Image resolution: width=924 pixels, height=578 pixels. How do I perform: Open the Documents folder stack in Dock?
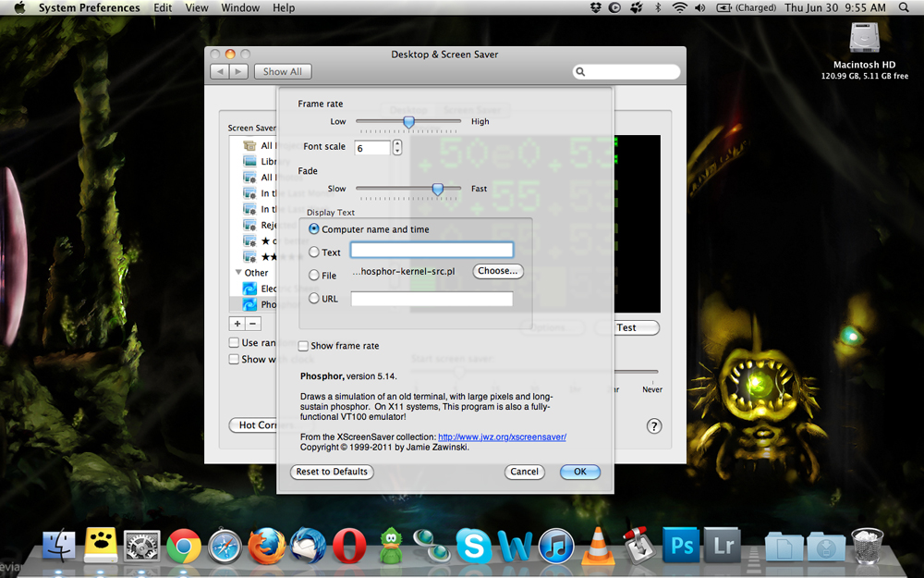coord(784,547)
